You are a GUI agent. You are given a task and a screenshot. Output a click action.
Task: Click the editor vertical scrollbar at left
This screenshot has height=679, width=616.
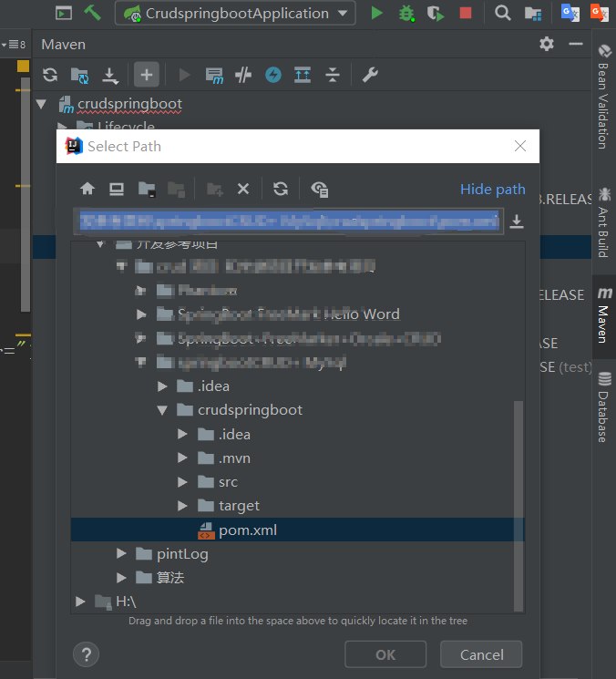(x=26, y=195)
